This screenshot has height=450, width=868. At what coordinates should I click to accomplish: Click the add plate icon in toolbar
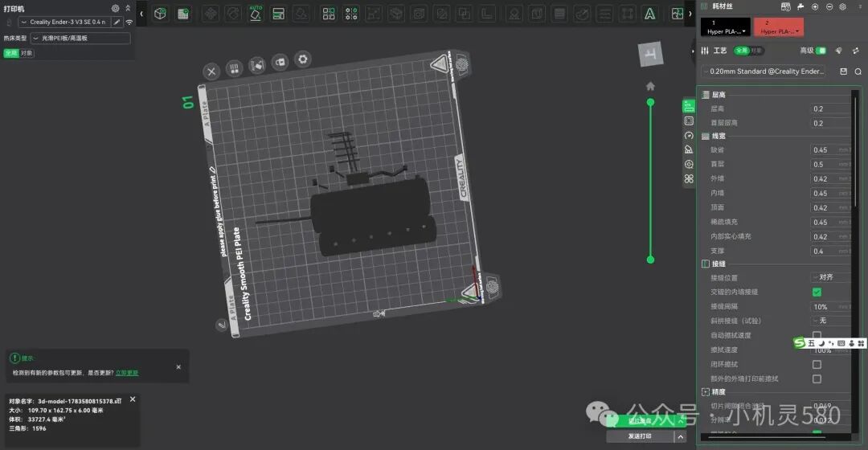(183, 14)
